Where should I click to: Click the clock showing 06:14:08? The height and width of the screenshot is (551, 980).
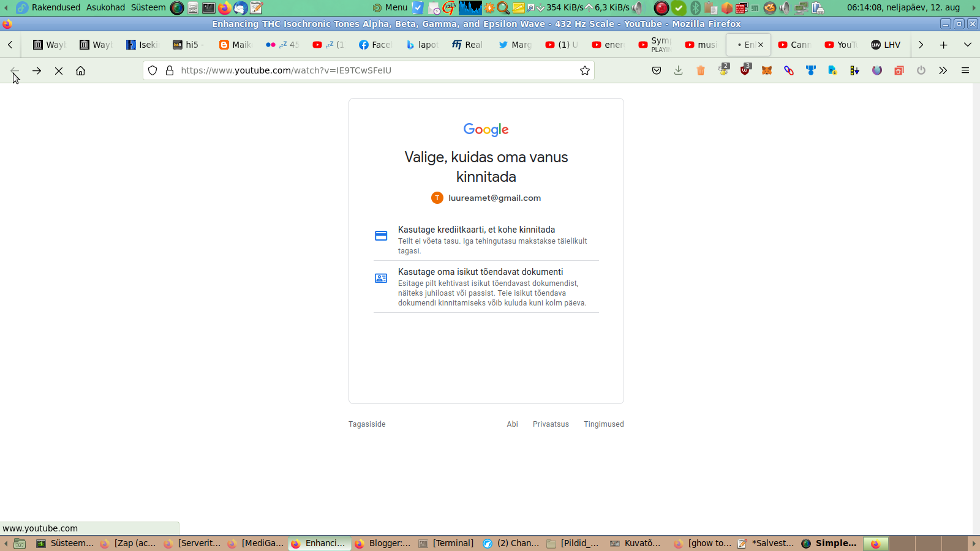(x=903, y=7)
